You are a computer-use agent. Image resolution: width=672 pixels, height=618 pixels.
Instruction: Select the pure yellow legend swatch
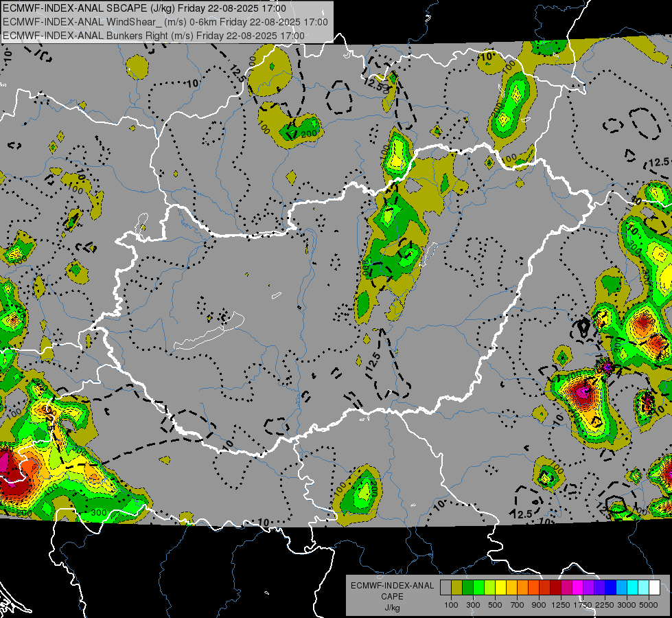500,588
